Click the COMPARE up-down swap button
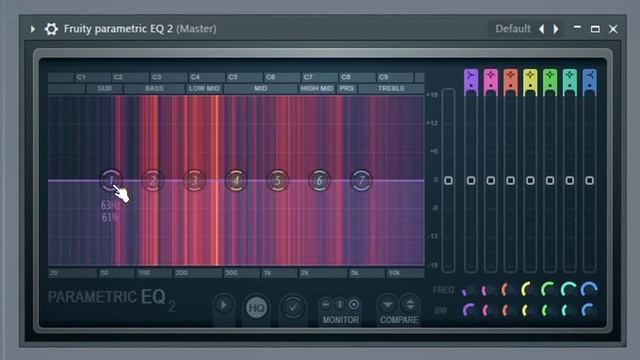This screenshot has height=360, width=640. [x=410, y=304]
